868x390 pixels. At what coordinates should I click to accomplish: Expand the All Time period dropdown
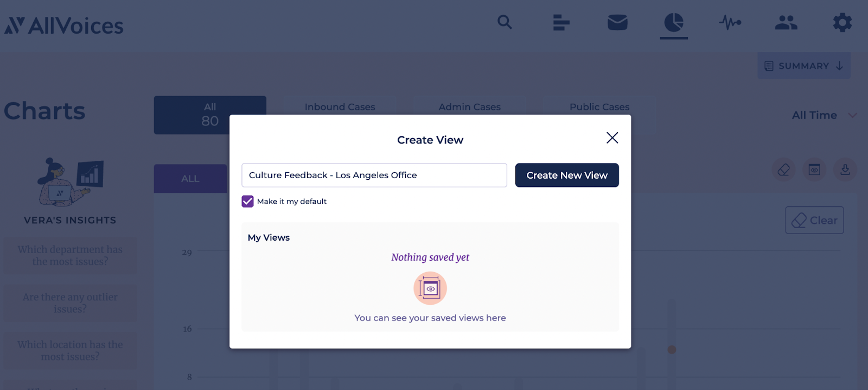click(x=824, y=115)
